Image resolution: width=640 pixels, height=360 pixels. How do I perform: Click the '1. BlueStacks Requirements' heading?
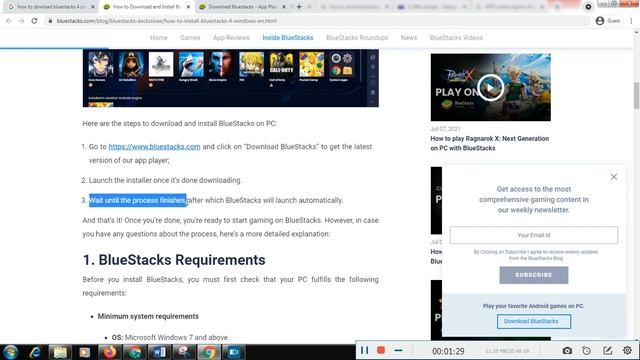click(x=174, y=260)
